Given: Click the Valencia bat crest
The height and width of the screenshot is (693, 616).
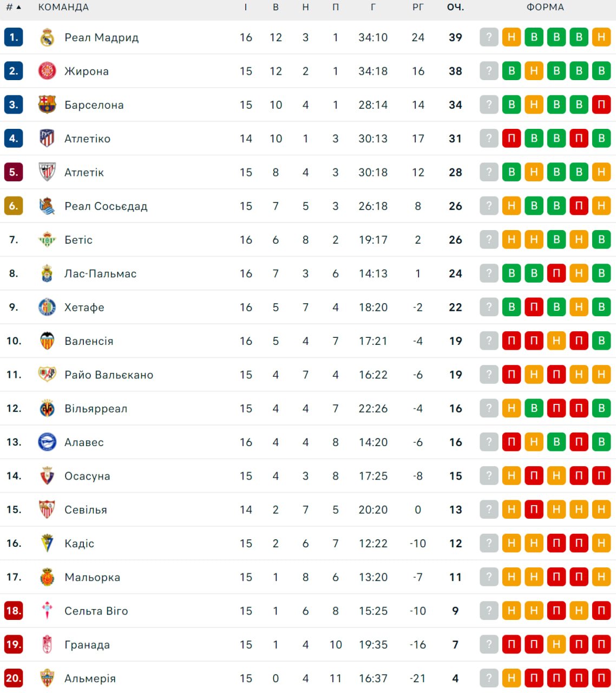Looking at the screenshot, I should click(x=47, y=341).
